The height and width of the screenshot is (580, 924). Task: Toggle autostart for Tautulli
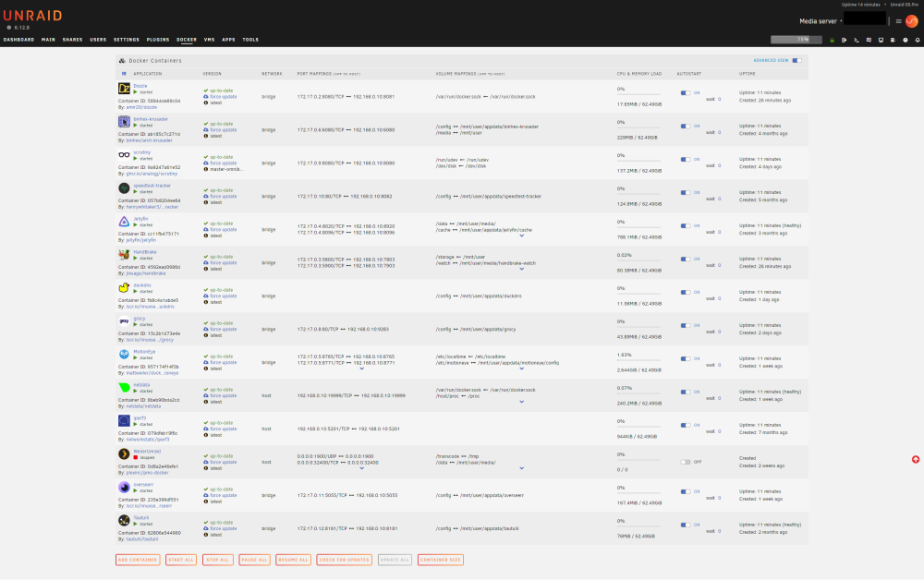686,525
